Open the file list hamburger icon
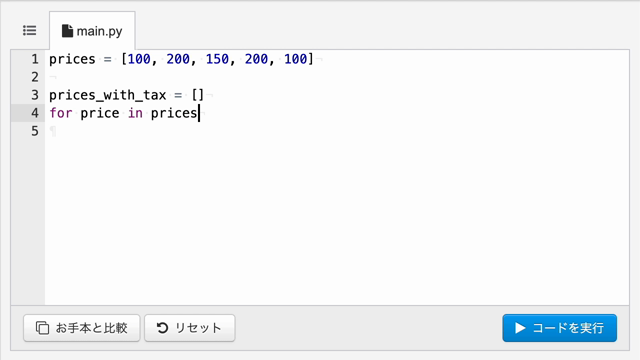 [29, 31]
